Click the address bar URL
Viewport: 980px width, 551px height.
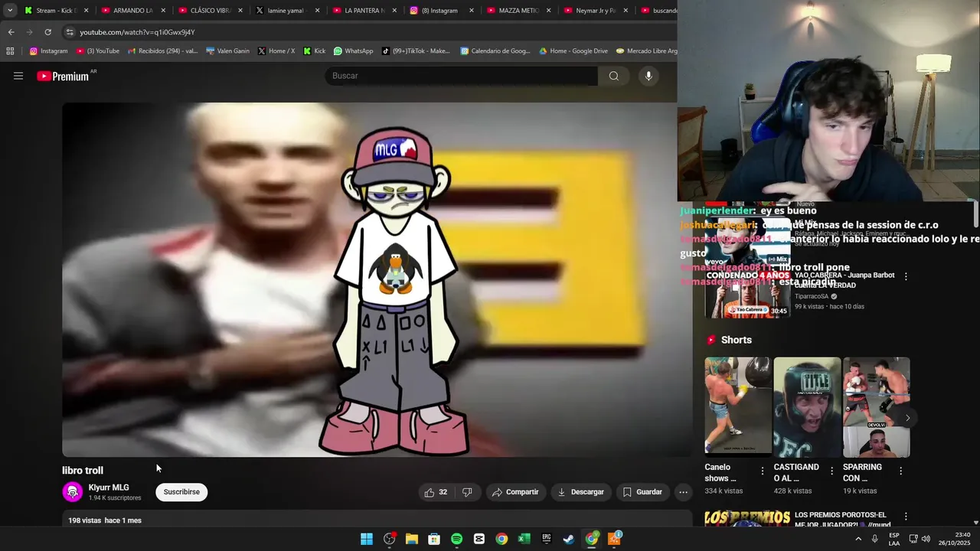pyautogui.click(x=138, y=32)
